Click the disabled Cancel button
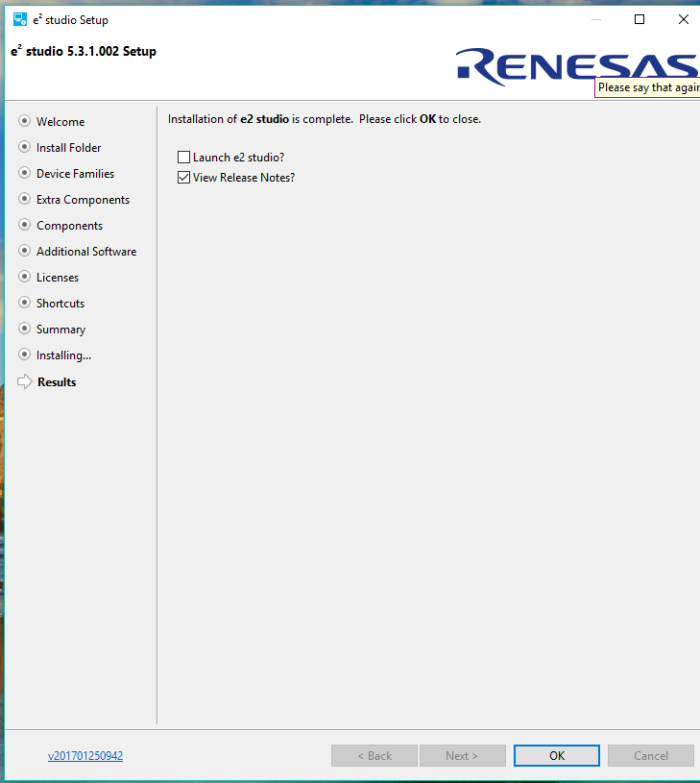 pos(651,755)
